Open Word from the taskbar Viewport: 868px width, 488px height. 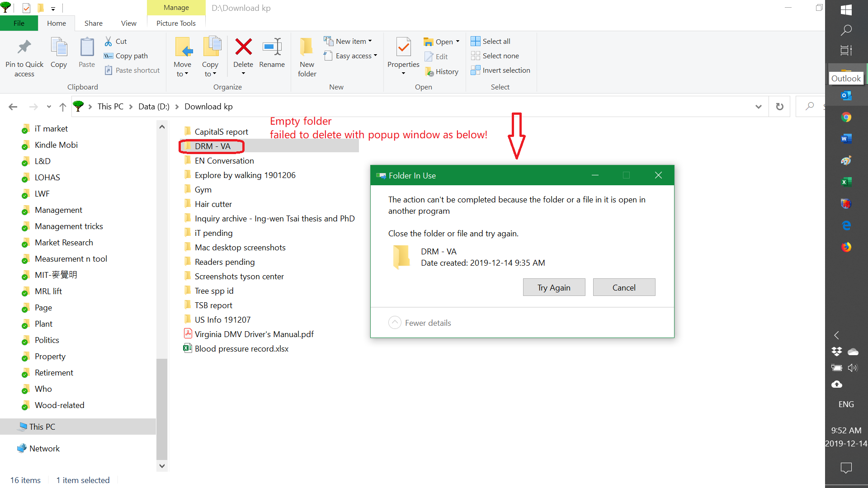pos(846,139)
